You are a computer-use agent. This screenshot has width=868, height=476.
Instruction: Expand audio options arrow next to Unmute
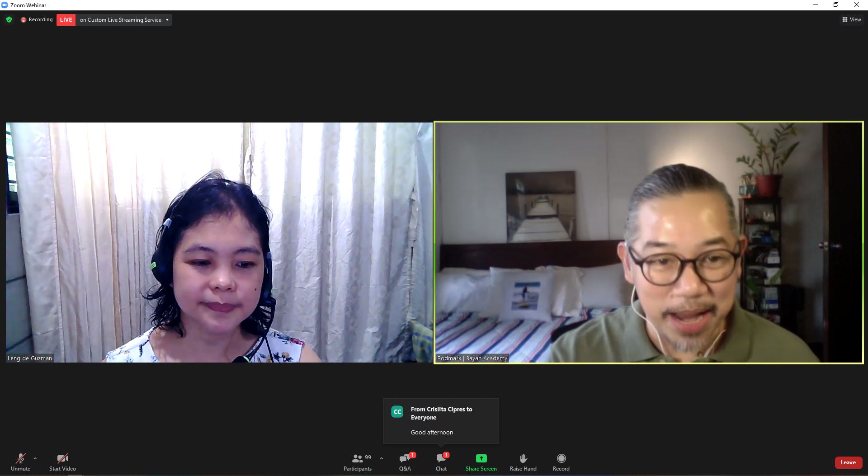(35, 458)
